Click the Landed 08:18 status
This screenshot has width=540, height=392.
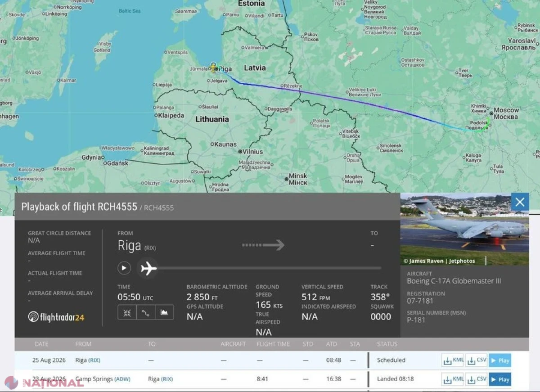[395, 379]
